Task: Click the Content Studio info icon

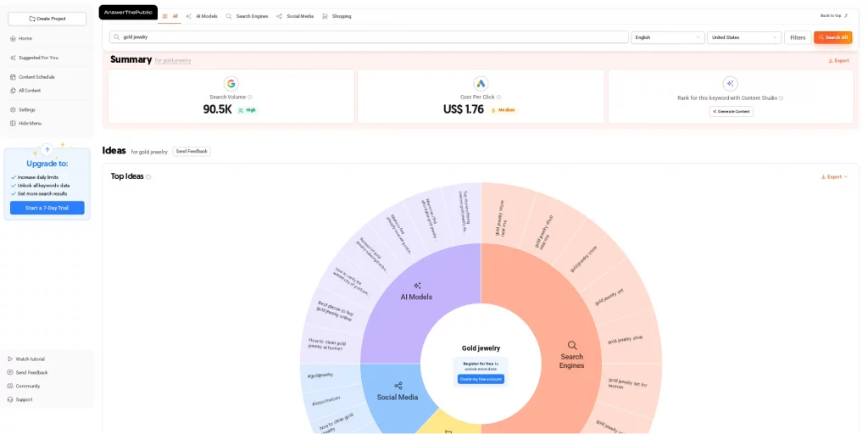Action: 781,98
